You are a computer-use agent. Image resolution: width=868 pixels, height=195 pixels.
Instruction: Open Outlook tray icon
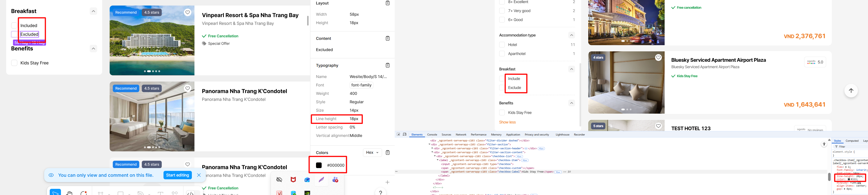tap(307, 180)
